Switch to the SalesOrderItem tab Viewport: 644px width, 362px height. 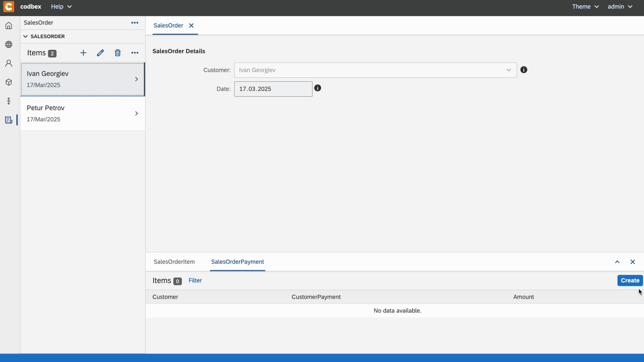pyautogui.click(x=174, y=262)
